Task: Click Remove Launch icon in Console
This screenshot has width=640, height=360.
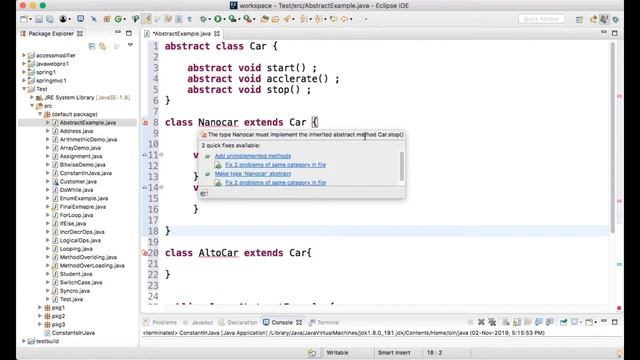Action: pyautogui.click(x=481, y=322)
